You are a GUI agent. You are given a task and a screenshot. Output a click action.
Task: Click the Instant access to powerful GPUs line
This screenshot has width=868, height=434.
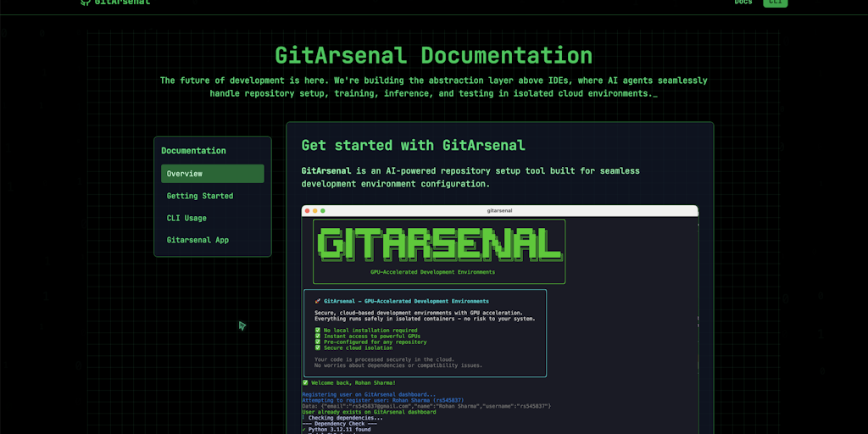coord(368,336)
